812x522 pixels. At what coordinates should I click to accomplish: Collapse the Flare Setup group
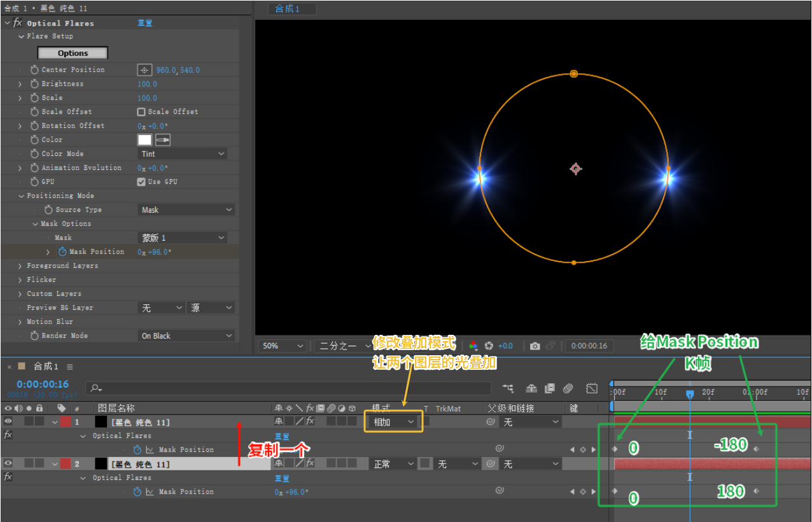pyautogui.click(x=21, y=37)
